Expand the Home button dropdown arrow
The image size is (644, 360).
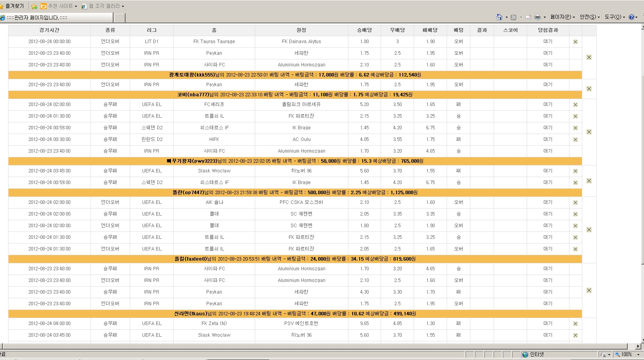(x=506, y=17)
